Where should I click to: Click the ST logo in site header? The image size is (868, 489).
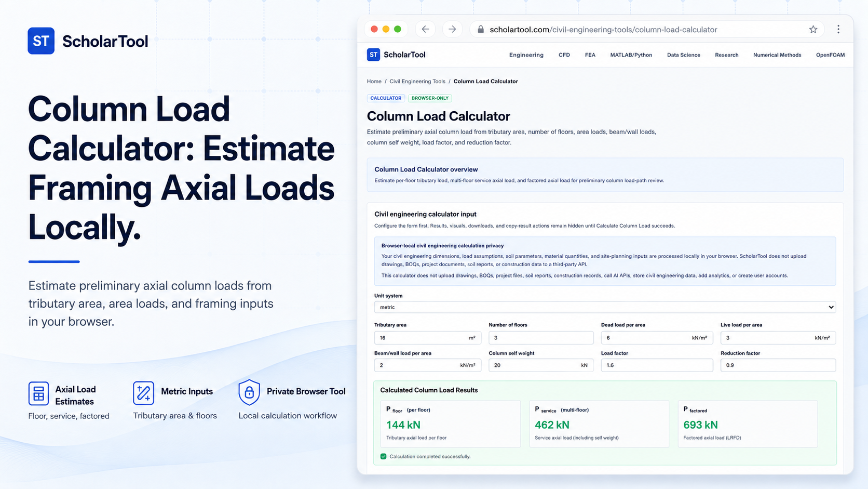point(373,55)
